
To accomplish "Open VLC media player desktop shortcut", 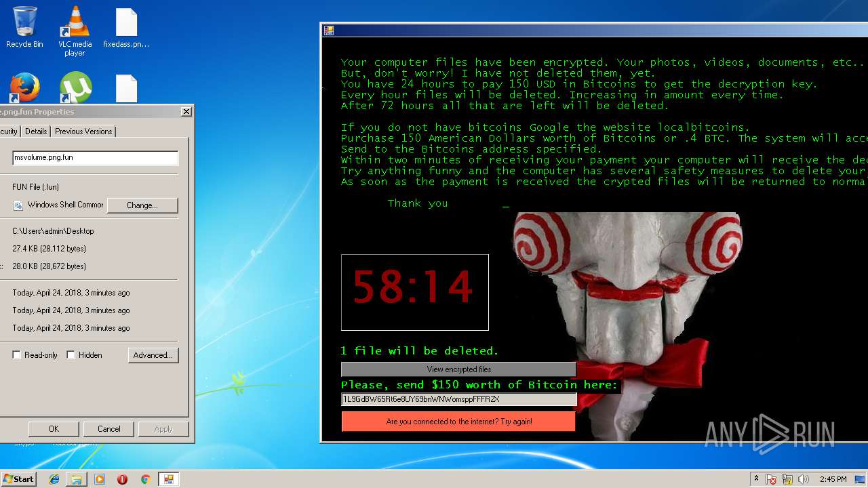I will click(75, 30).
